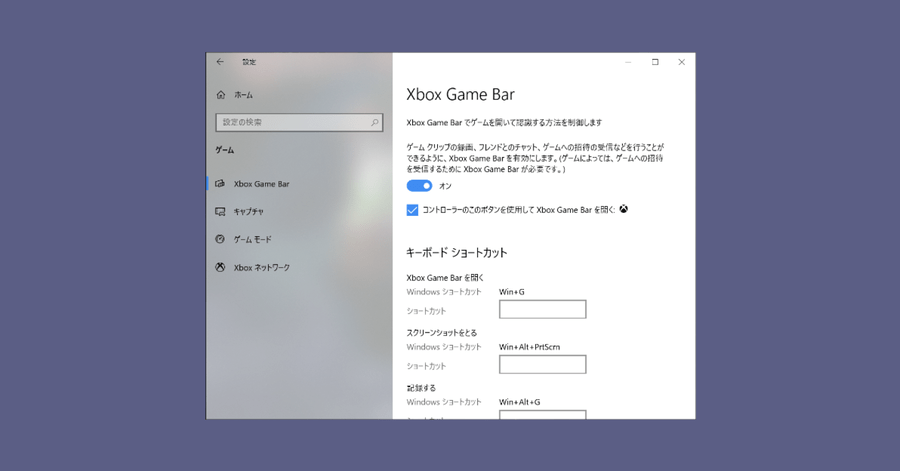The height and width of the screenshot is (471, 900).
Task: Click the Xbox Game Bar sidebar icon
Action: tap(220, 184)
